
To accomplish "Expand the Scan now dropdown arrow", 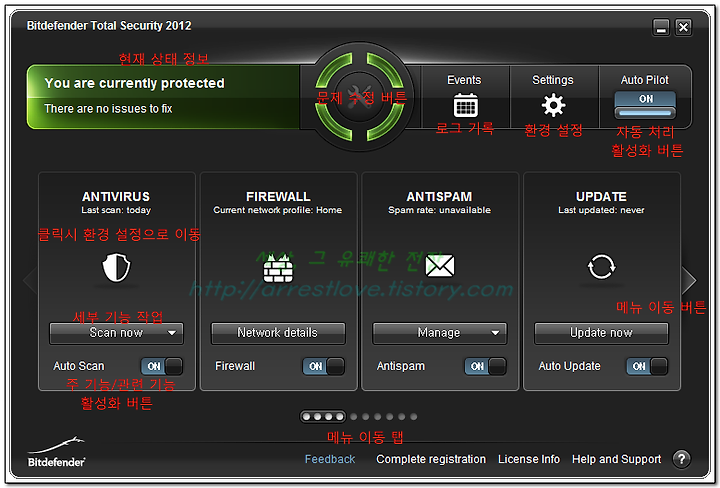I will 172,333.
